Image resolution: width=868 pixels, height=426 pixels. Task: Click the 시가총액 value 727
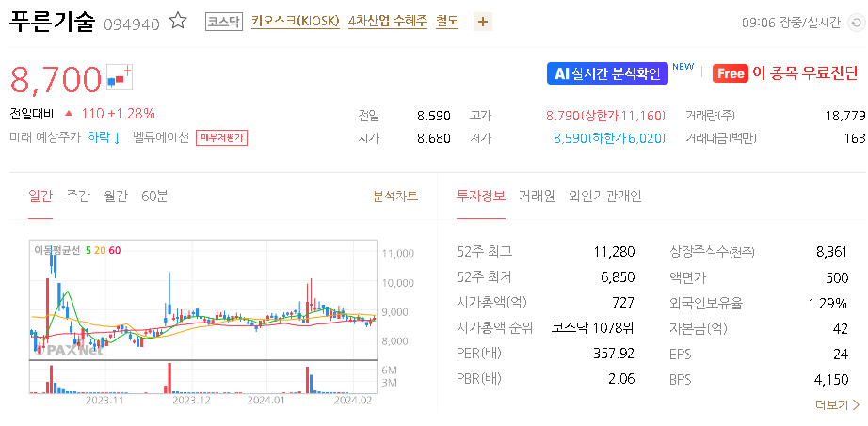(623, 303)
